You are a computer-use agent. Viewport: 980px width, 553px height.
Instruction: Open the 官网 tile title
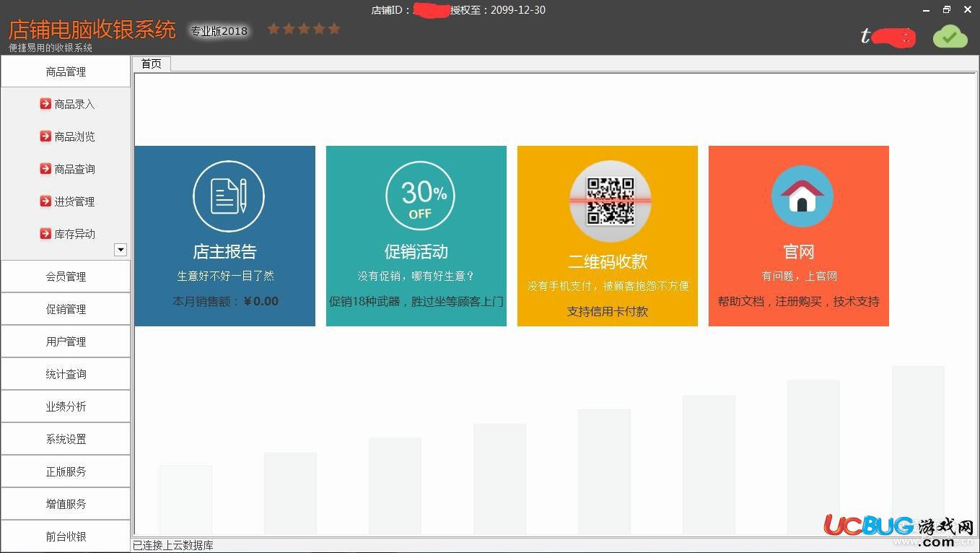(x=799, y=252)
